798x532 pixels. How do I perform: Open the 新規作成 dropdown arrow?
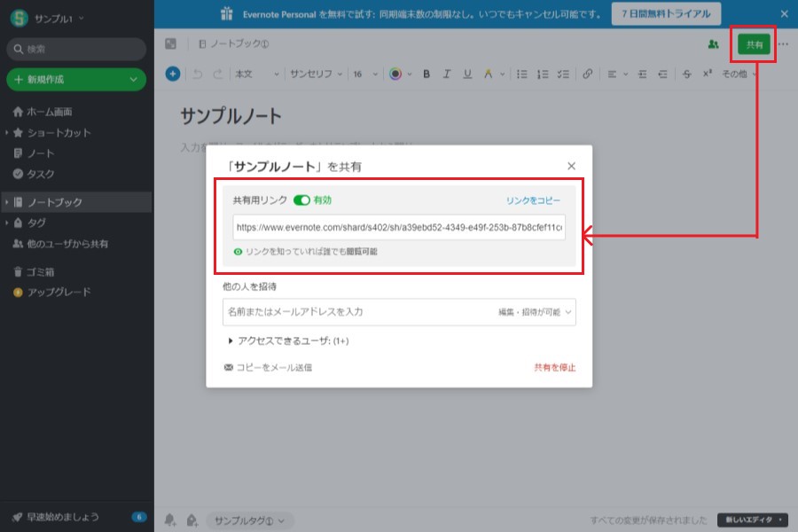(x=133, y=80)
